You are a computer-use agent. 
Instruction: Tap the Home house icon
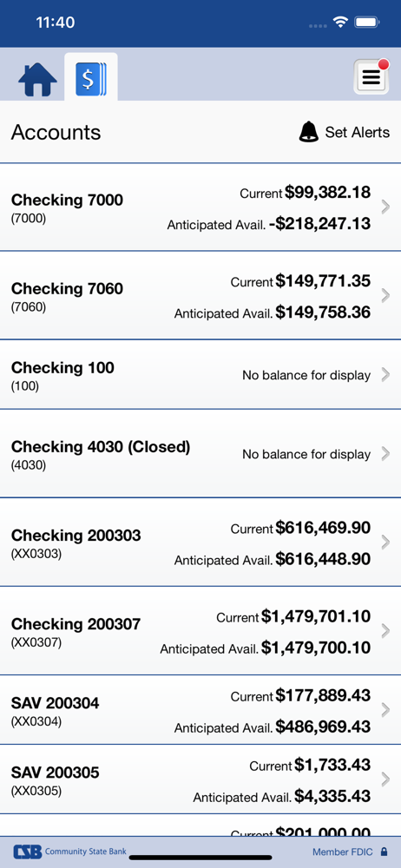(37, 80)
